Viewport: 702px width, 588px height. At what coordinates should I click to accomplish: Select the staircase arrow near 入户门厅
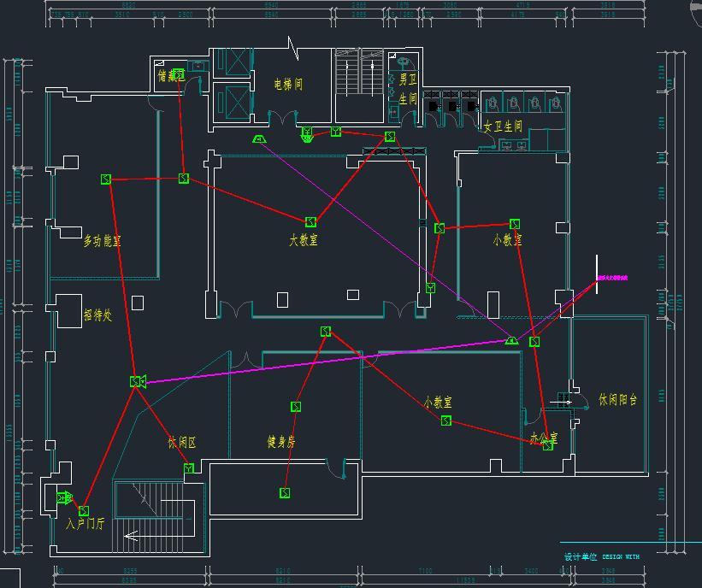[x=132, y=536]
